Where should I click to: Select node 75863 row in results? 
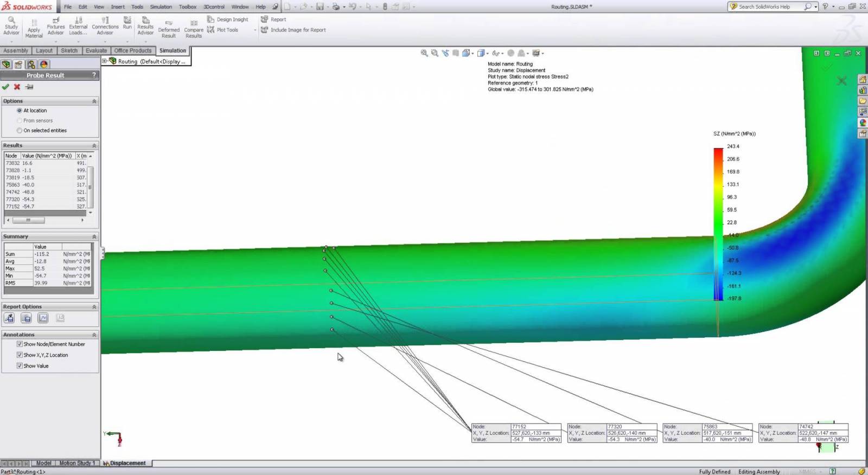[46, 185]
